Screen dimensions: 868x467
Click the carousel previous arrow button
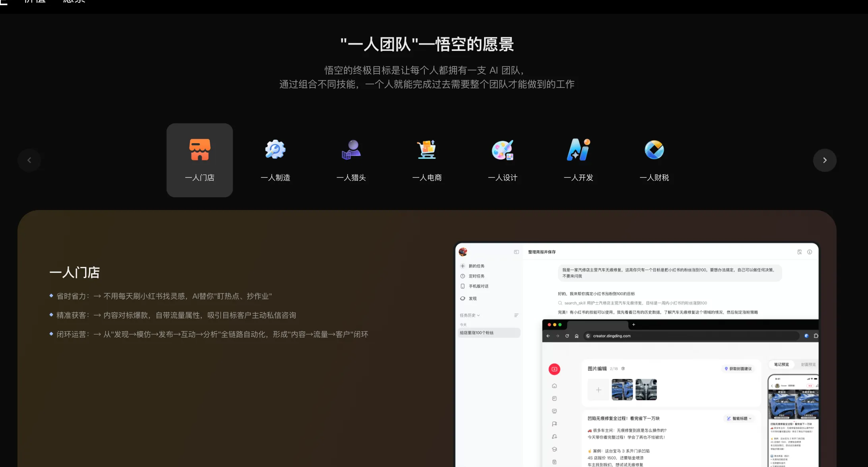coord(29,160)
